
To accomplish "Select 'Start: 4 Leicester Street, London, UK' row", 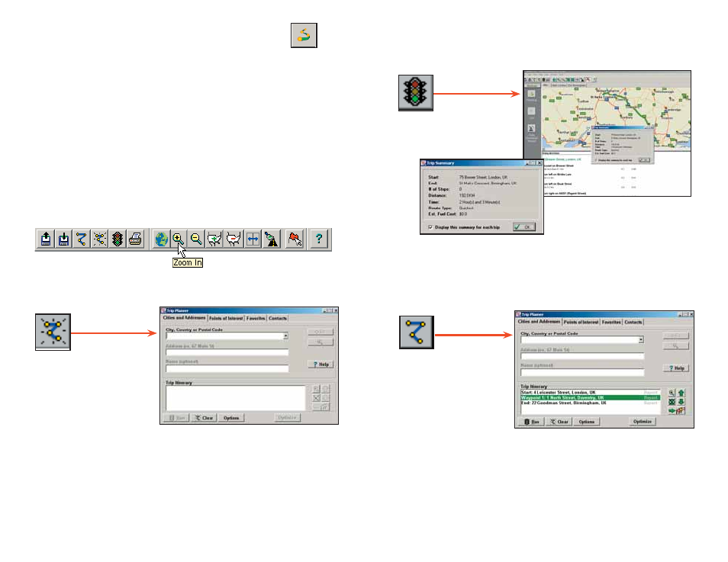I will (x=590, y=393).
